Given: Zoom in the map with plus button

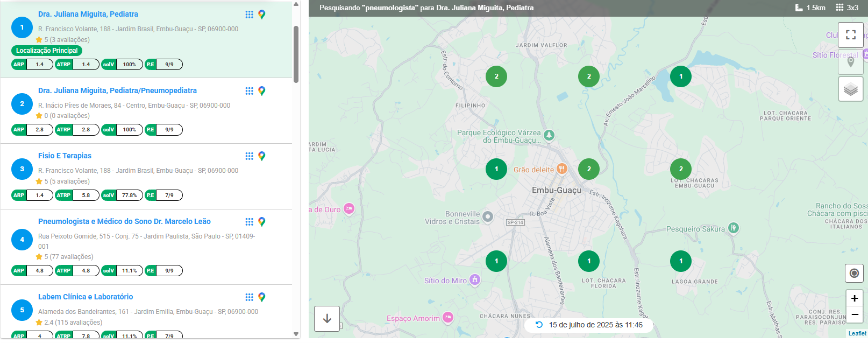Looking at the screenshot, I should 854,298.
